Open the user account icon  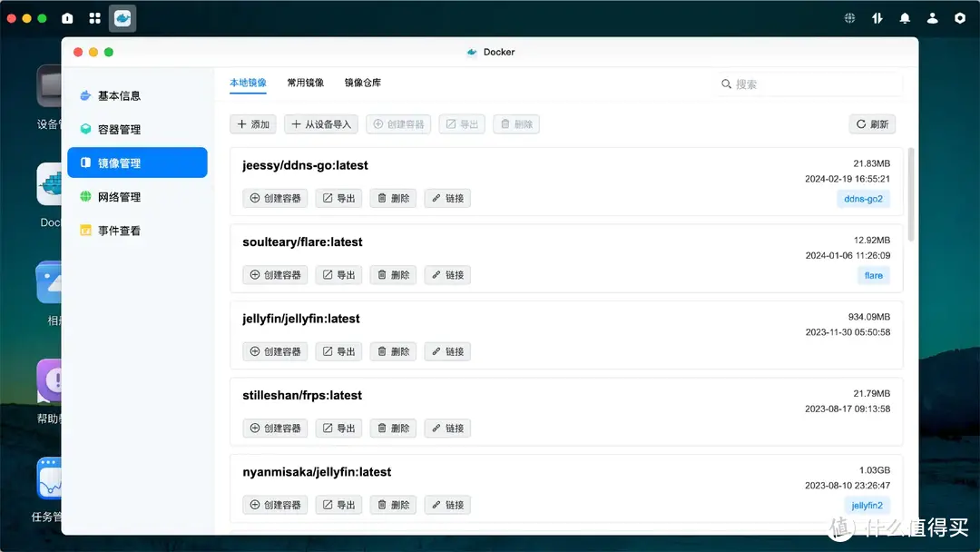coord(932,18)
